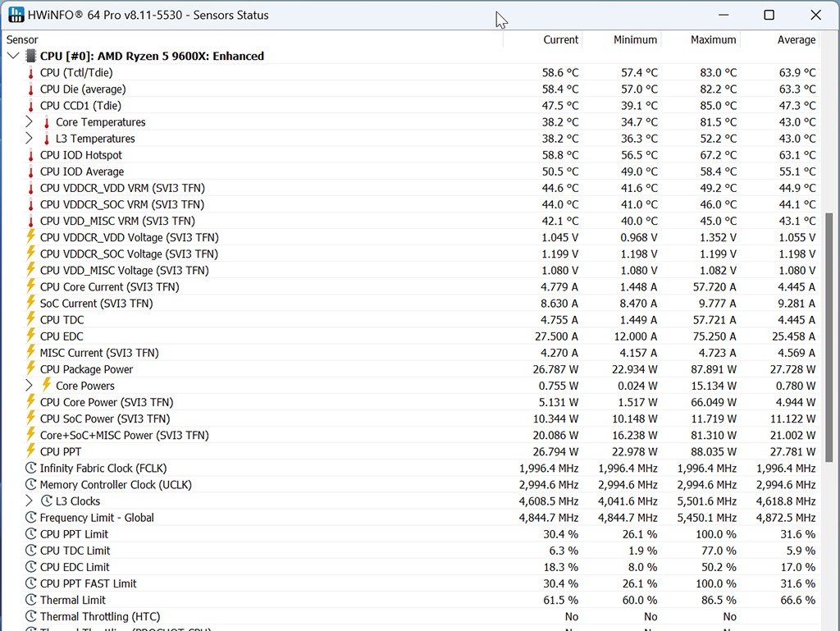Expand the L3 Clocks row

pos(29,501)
